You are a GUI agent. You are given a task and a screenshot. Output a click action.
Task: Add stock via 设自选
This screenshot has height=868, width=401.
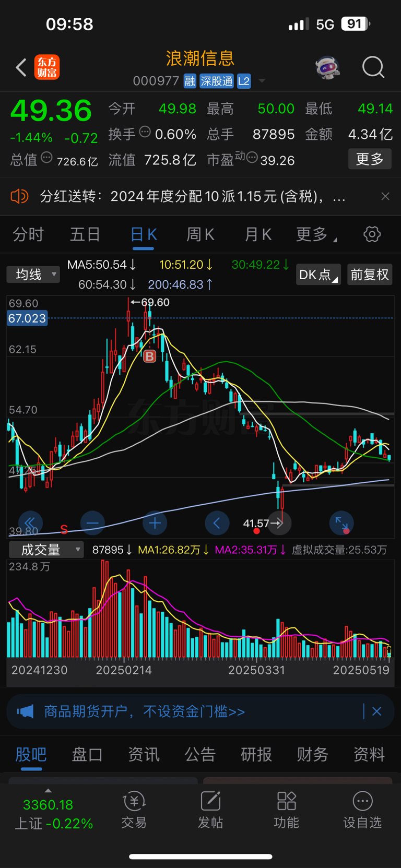point(362,811)
